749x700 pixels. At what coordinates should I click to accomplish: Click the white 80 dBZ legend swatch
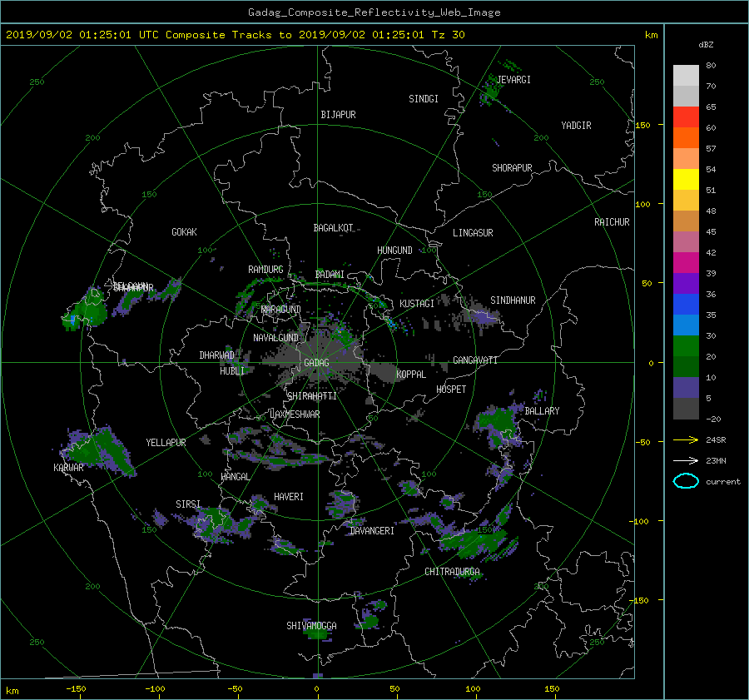tap(686, 76)
